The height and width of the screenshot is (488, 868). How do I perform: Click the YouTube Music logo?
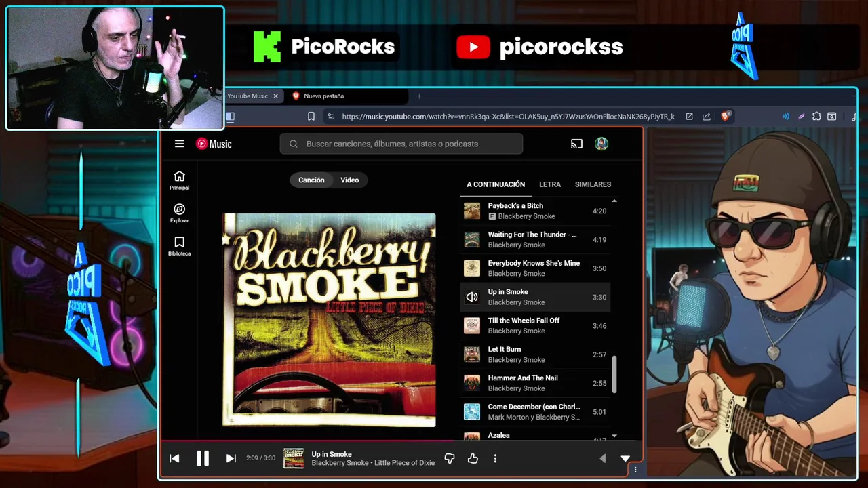[x=214, y=144]
